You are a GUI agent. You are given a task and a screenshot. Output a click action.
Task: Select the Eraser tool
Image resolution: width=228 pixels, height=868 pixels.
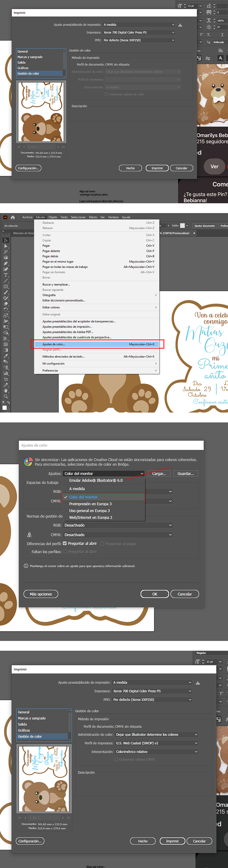point(6,304)
